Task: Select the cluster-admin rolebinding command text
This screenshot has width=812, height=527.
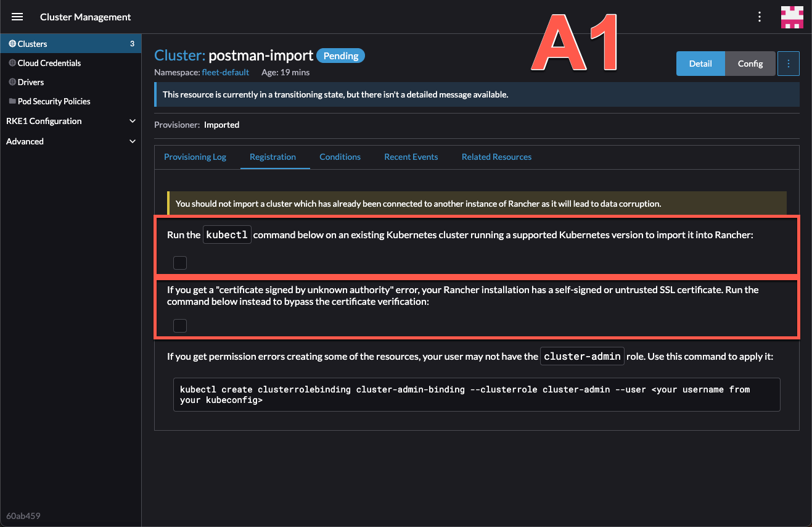Action: pos(476,394)
